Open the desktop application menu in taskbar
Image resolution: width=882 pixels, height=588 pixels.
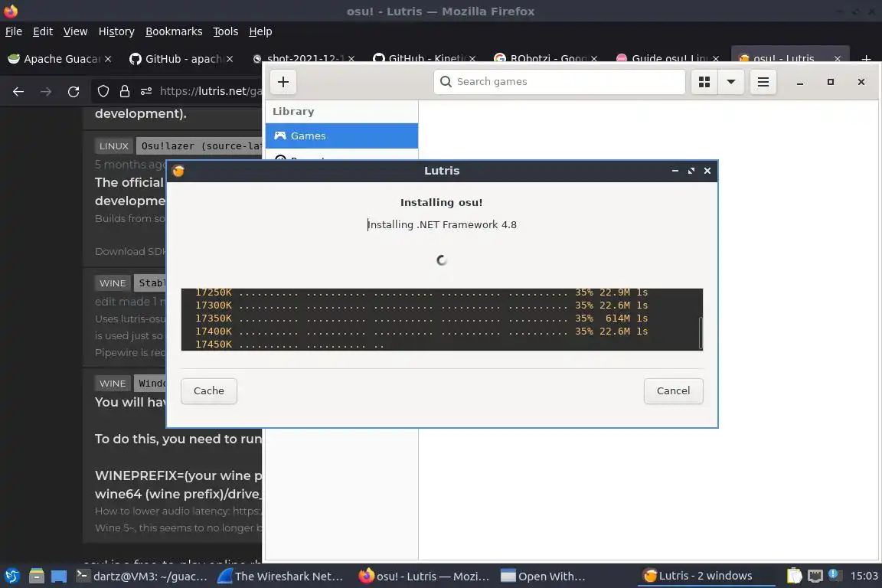pyautogui.click(x=12, y=577)
